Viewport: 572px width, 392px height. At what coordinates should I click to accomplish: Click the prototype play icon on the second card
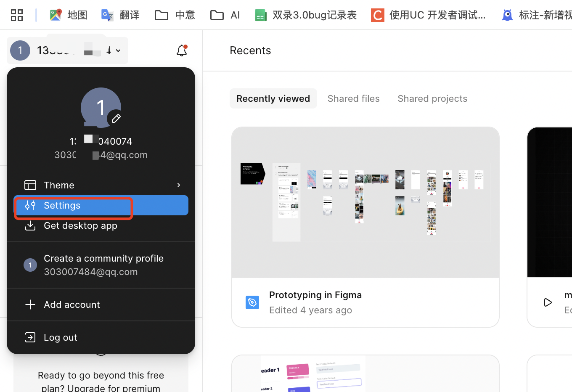[548, 302]
